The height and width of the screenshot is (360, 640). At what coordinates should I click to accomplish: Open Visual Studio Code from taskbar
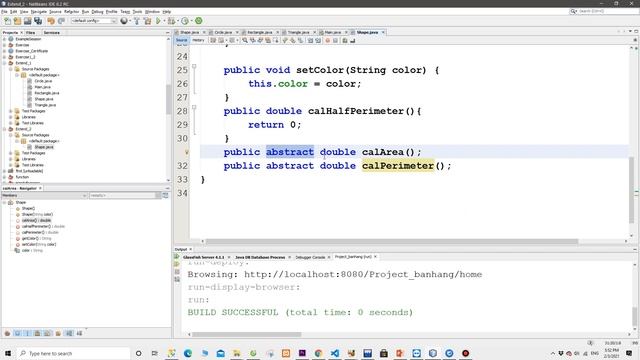click(x=335, y=353)
